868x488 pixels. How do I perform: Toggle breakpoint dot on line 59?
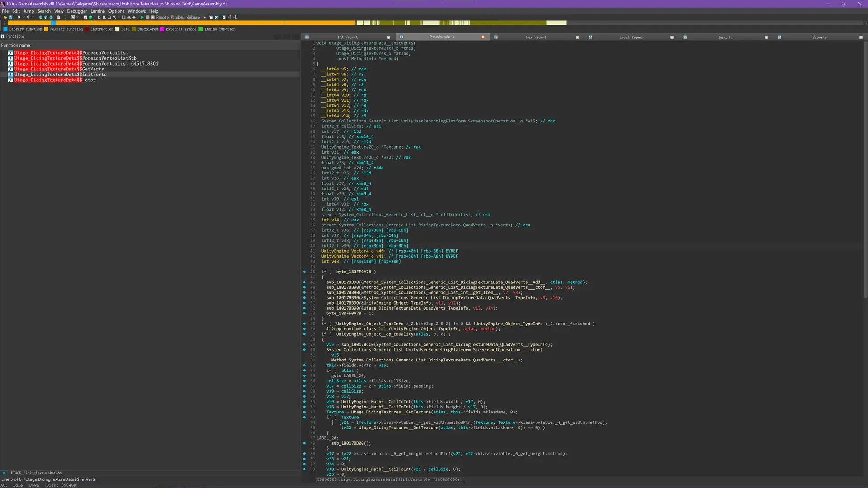pyautogui.click(x=304, y=344)
